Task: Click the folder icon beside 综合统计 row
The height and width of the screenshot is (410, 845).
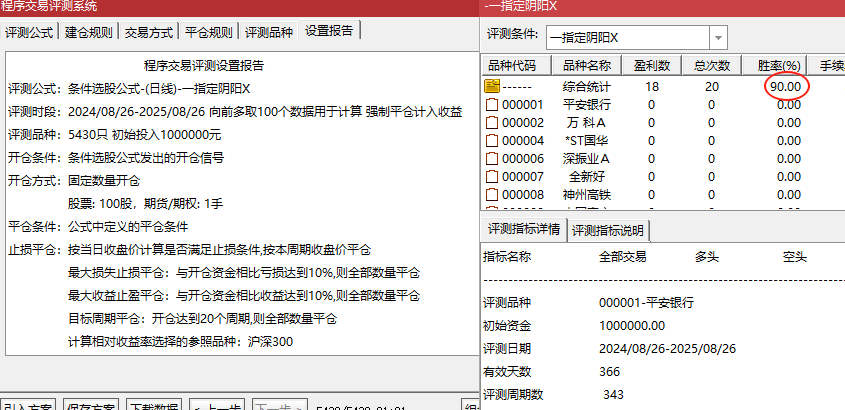Action: [x=492, y=87]
